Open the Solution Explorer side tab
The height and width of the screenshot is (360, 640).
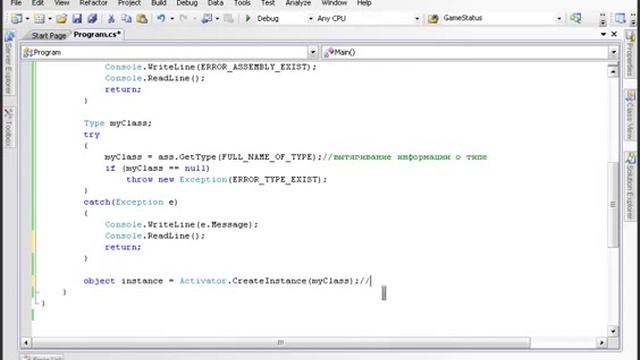[x=631, y=186]
